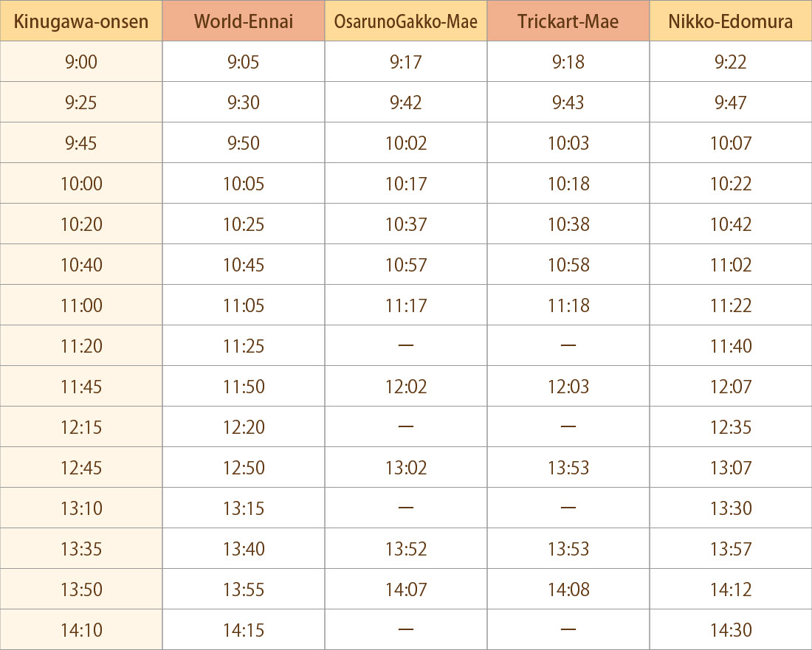Pick the 9:17 OsarunoGakko-Mae time
The width and height of the screenshot is (812, 650).
[x=405, y=61]
